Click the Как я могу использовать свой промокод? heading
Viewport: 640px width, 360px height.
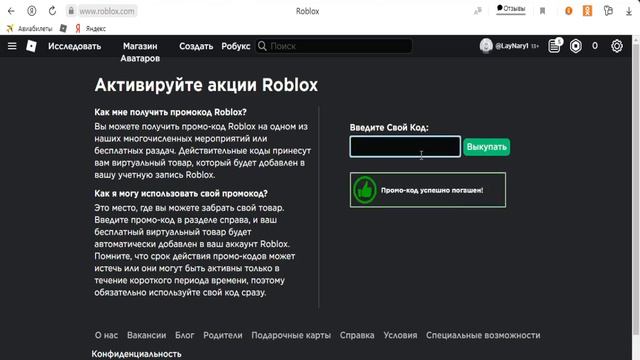pyautogui.click(x=181, y=193)
